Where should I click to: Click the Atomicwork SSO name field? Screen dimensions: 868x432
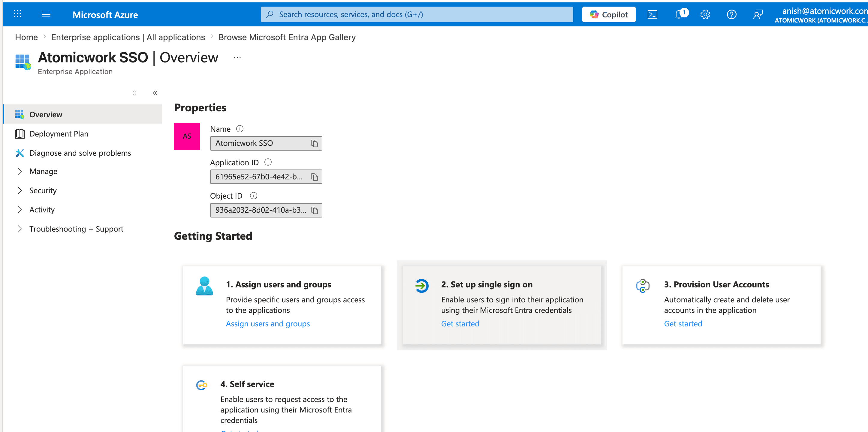click(266, 143)
